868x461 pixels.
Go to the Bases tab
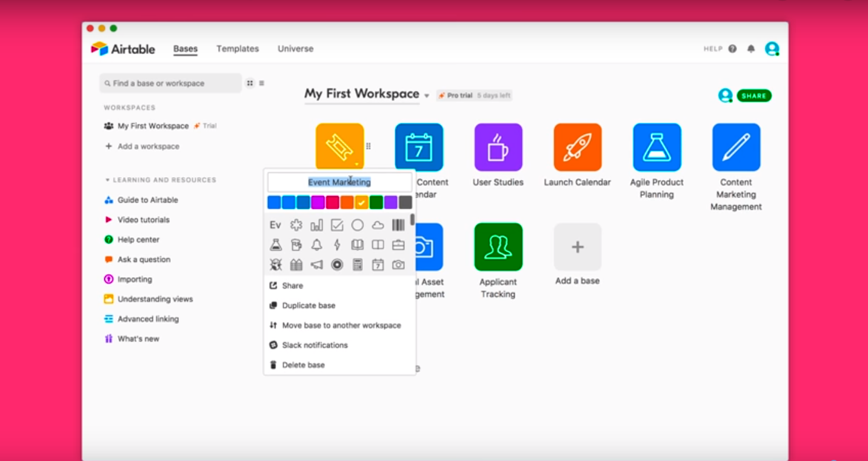coord(185,49)
